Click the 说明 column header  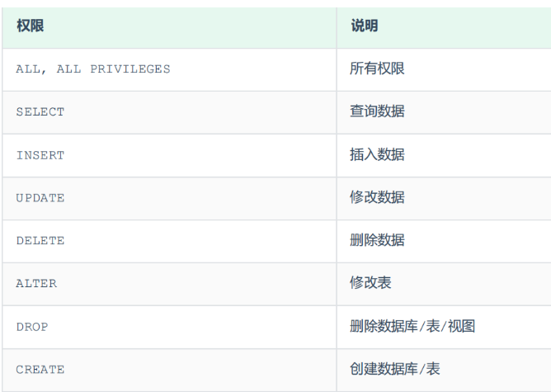[x=364, y=26]
